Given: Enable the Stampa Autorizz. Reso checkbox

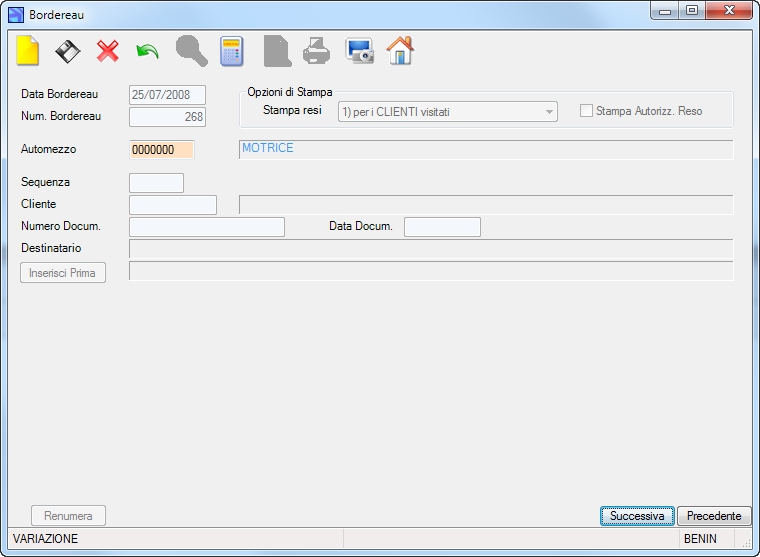Looking at the screenshot, I should [x=586, y=111].
